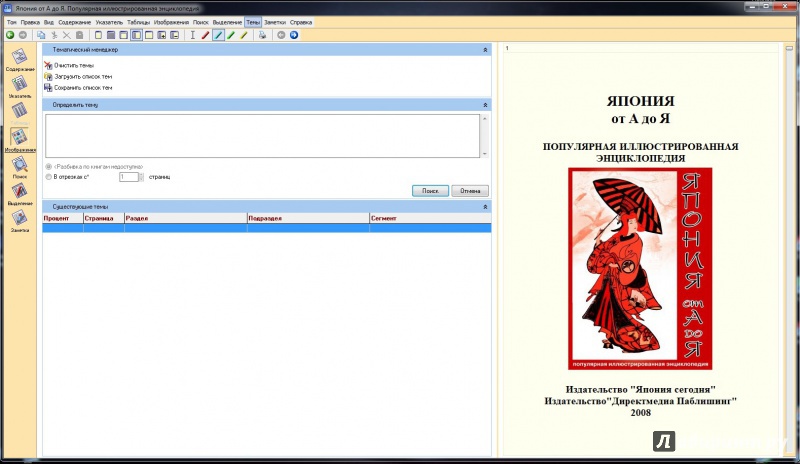Click Сохранить список тем action
Viewport: 800px width, 464px height.
click(x=78, y=88)
